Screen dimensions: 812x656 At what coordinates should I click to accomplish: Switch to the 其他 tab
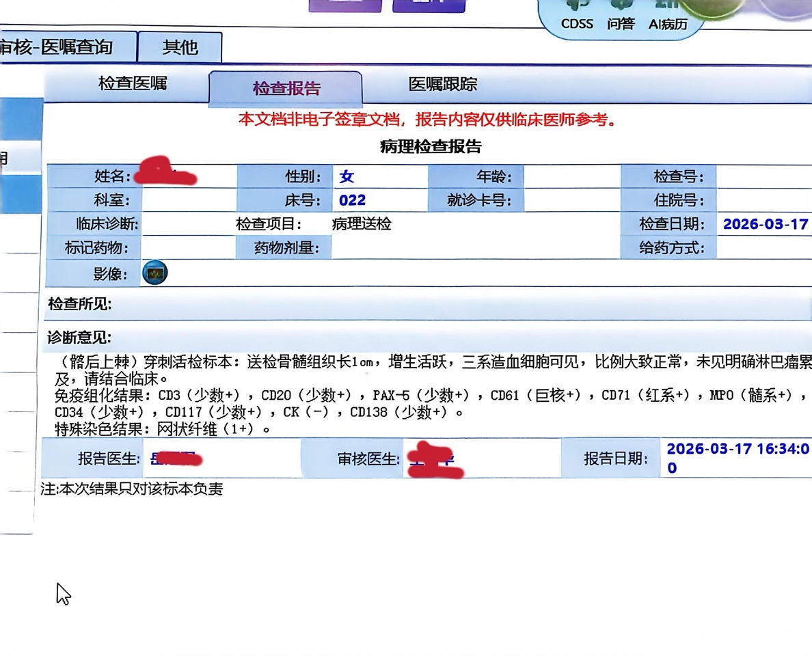pos(180,47)
